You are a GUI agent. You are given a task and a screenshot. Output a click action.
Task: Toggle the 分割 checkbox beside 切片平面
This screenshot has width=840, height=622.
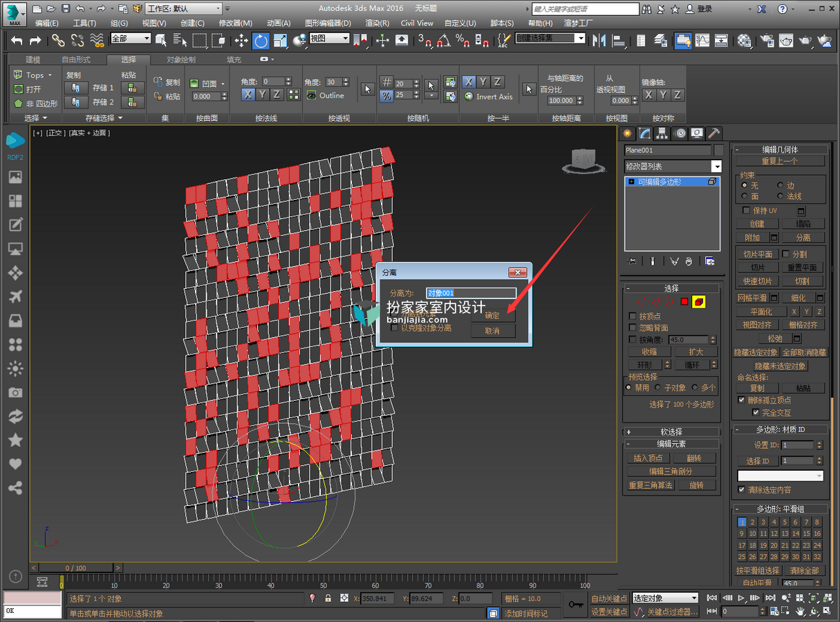(785, 254)
